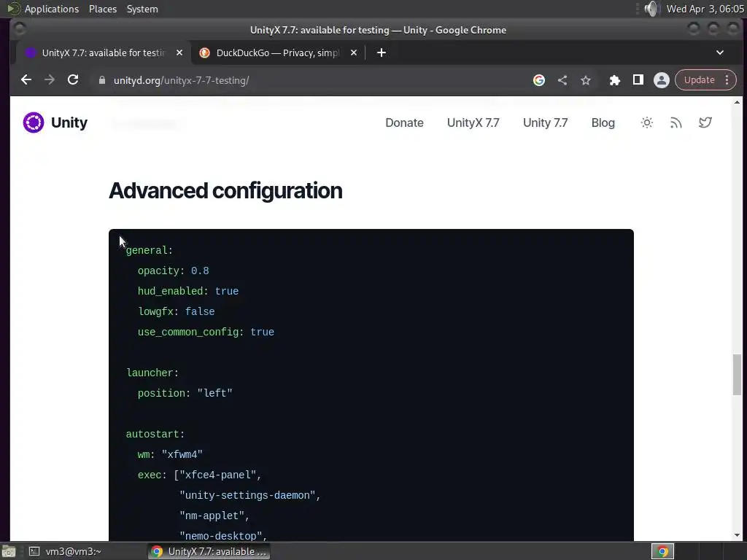Click the 'autostart:' key in code block
This screenshot has height=560, width=747.
155,434
